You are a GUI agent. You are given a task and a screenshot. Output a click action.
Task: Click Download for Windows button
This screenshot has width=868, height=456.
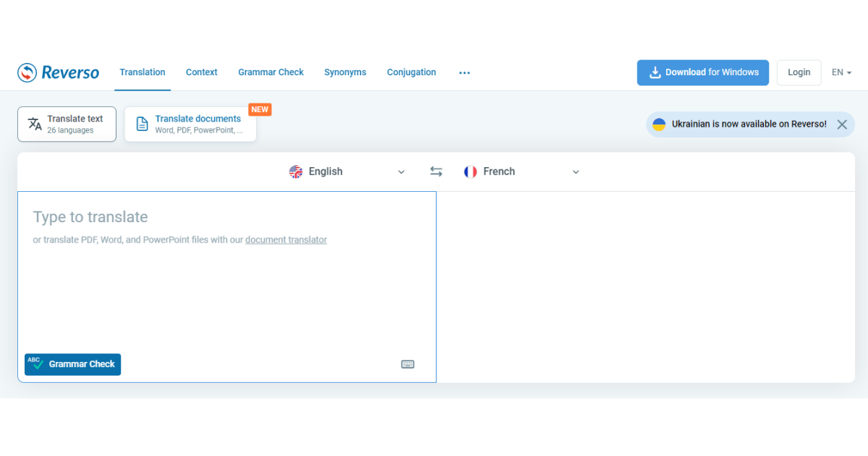point(703,72)
